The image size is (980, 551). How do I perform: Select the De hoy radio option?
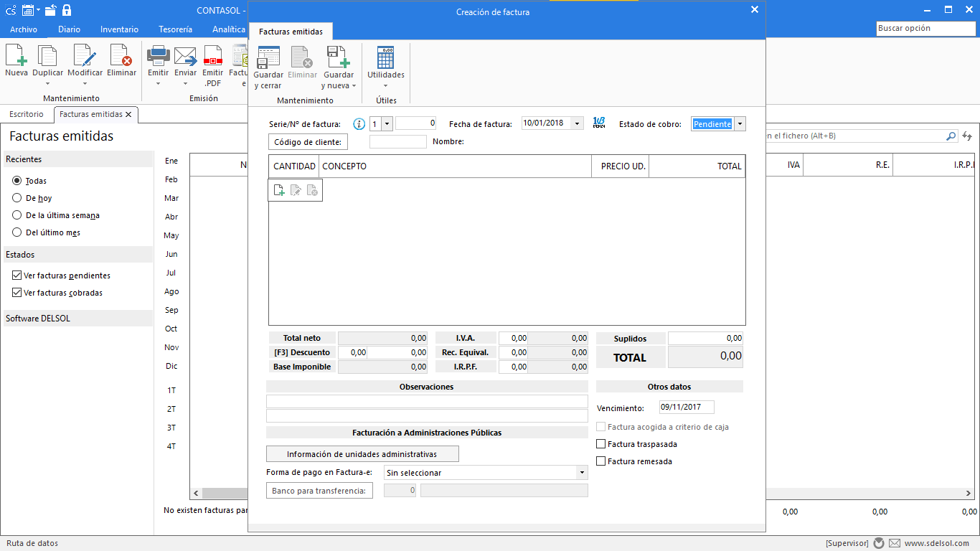(x=17, y=198)
